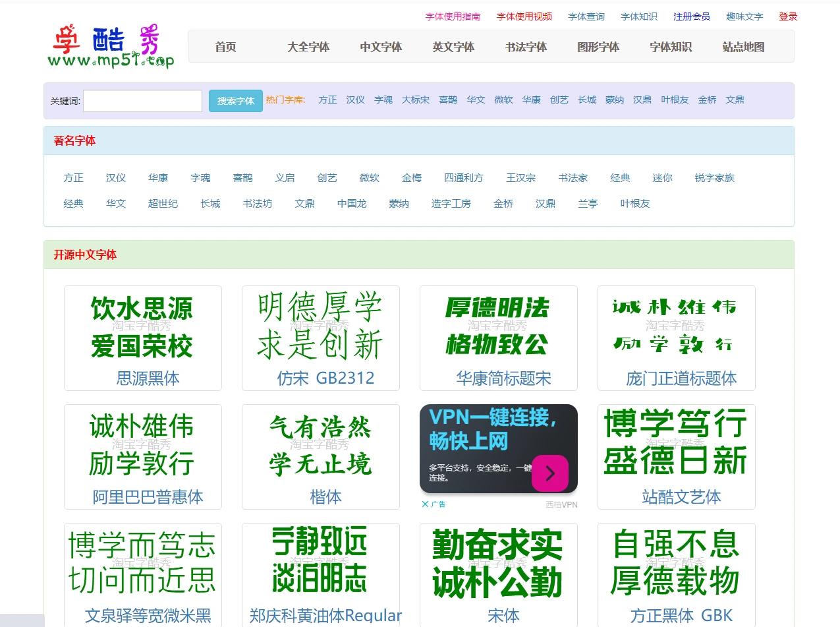Image resolution: width=840 pixels, height=627 pixels.
Task: Click the 字体查询 link at the top
Action: [x=586, y=16]
